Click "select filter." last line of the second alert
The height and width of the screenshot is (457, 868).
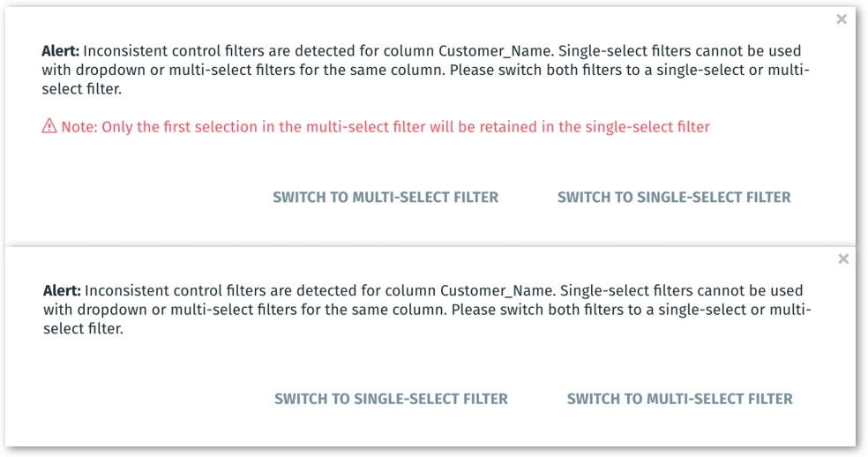point(83,328)
